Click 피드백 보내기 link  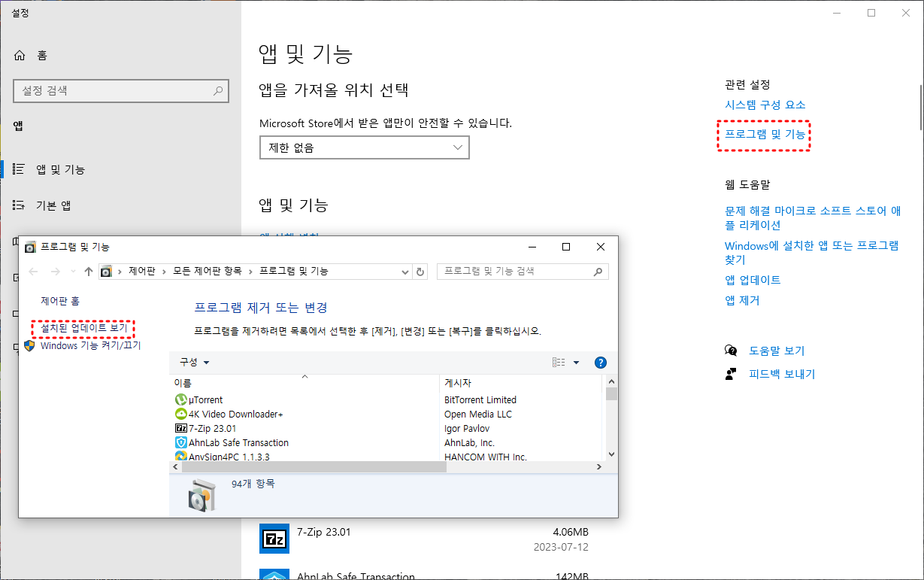tap(782, 374)
